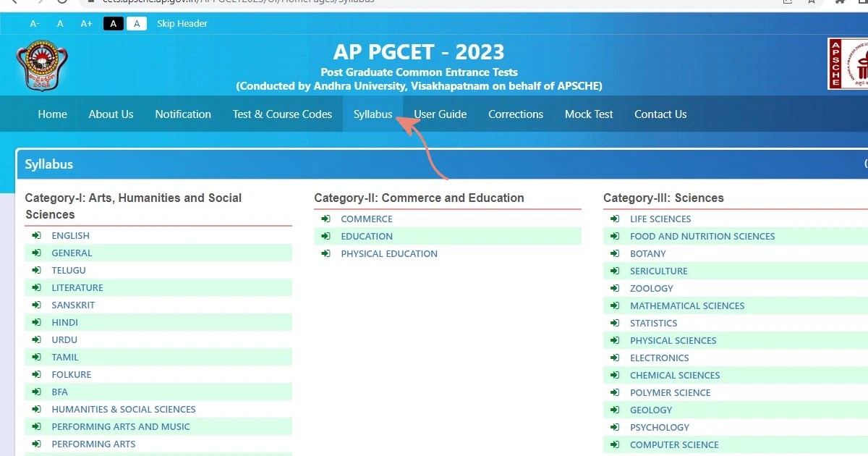The image size is (868, 456).
Task: Open PHYSICAL SCIENCES syllabus link
Action: pos(673,340)
